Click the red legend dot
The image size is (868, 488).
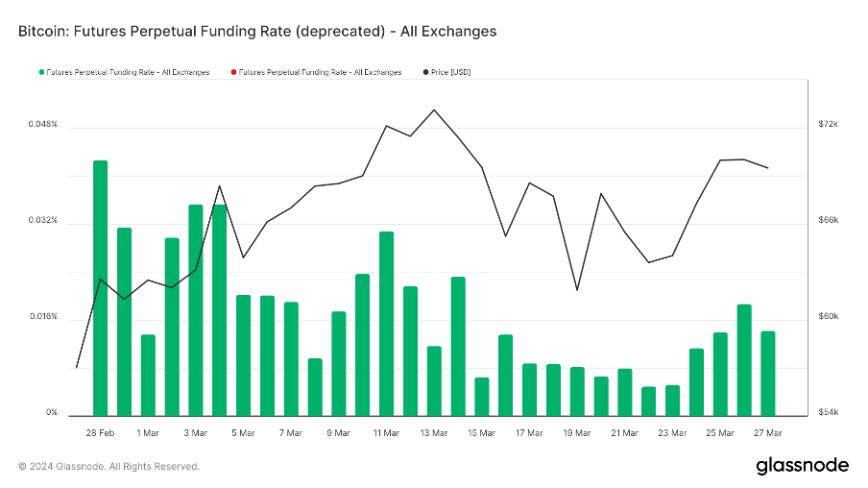click(234, 72)
